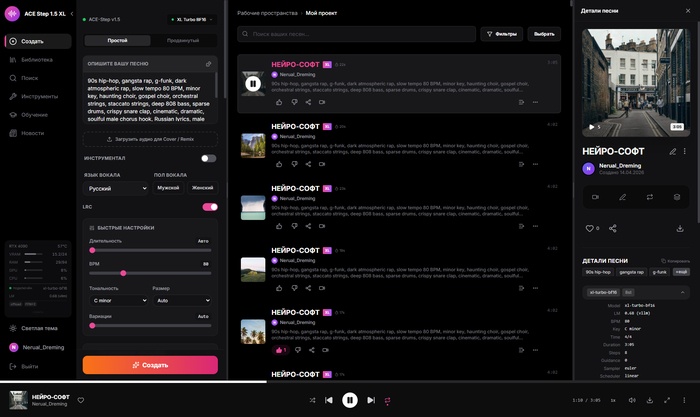Mute the player volume

tap(632, 400)
